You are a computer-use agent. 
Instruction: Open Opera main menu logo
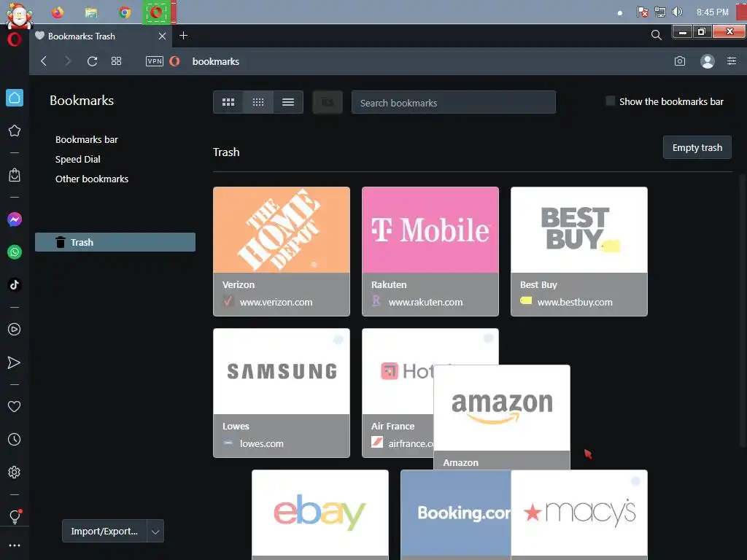(x=15, y=39)
